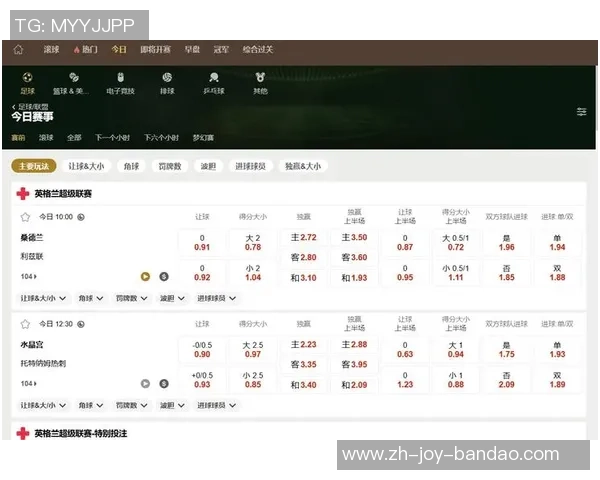Favorite the 今日 12:30 match with the star
The image size is (600, 480).
(x=25, y=324)
